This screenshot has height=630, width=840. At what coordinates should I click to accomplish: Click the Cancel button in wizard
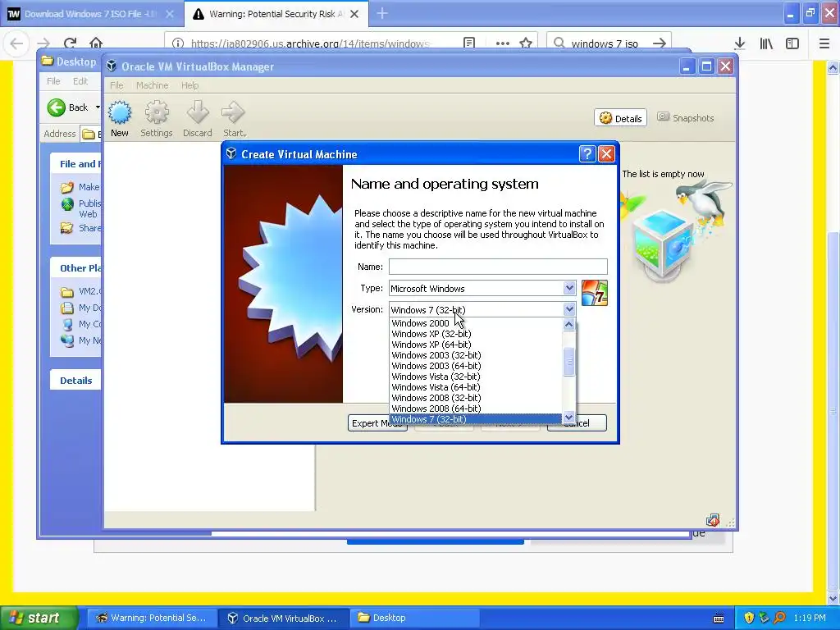click(577, 423)
